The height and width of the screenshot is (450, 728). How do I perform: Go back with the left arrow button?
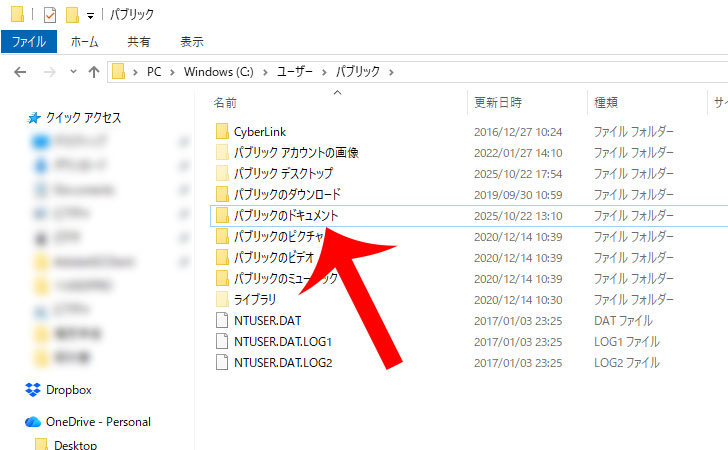click(x=21, y=72)
